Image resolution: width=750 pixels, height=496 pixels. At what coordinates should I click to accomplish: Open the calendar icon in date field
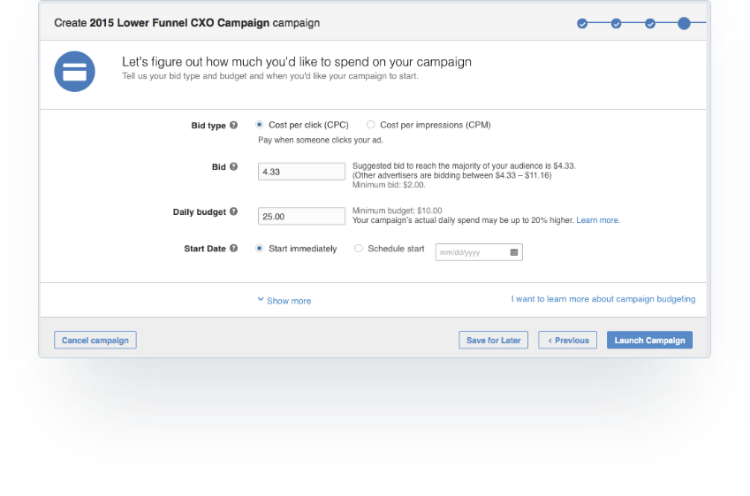[x=514, y=253]
